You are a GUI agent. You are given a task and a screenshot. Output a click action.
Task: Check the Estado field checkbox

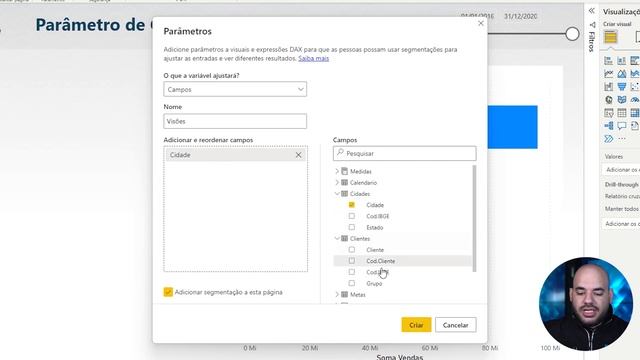click(x=351, y=227)
